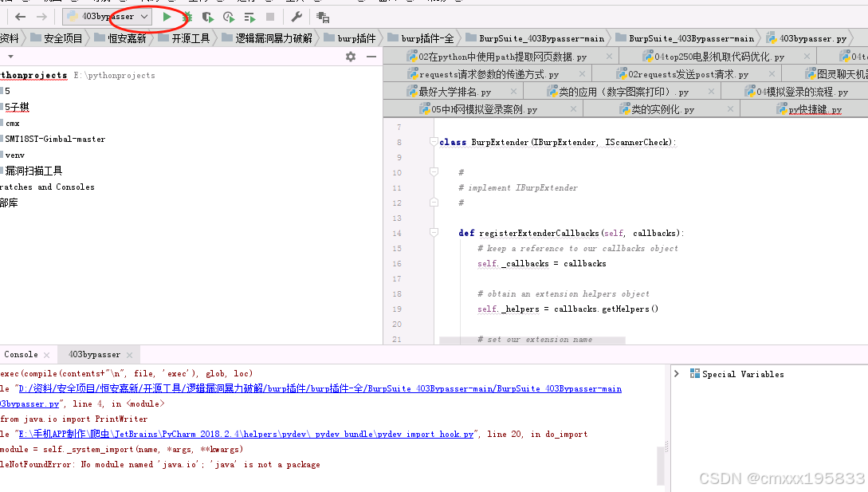Click the Stop button icon on the toolbar
The height and width of the screenshot is (492, 868).
(x=269, y=17)
